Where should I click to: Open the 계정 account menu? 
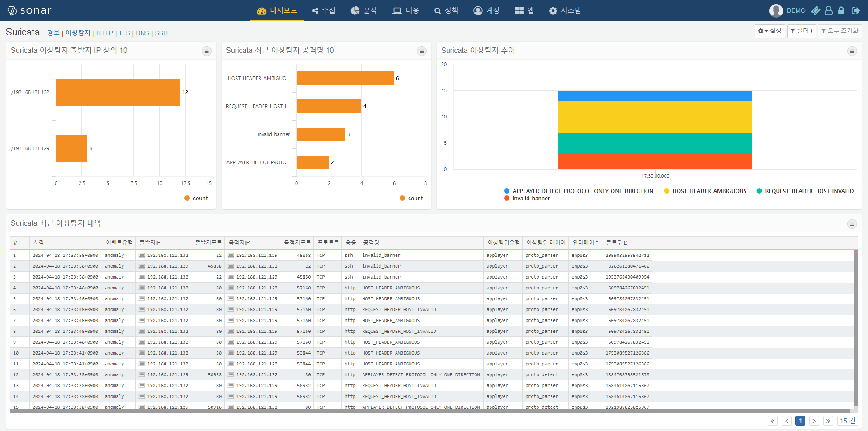[486, 10]
